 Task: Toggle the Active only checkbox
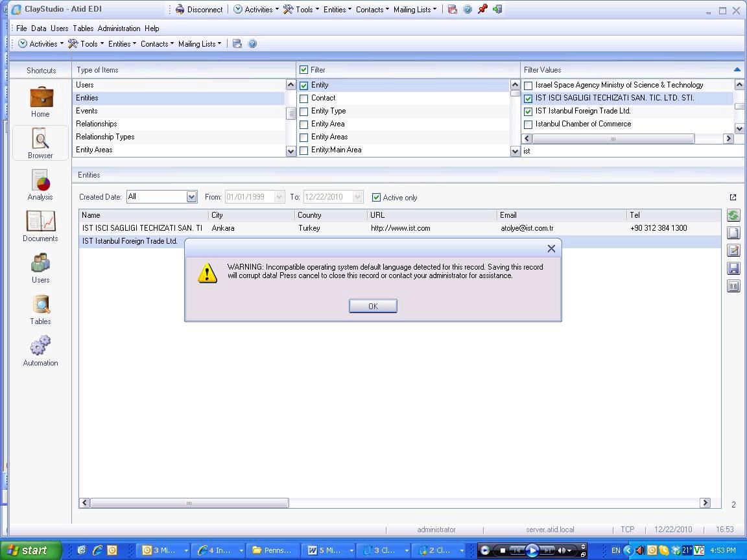[376, 197]
